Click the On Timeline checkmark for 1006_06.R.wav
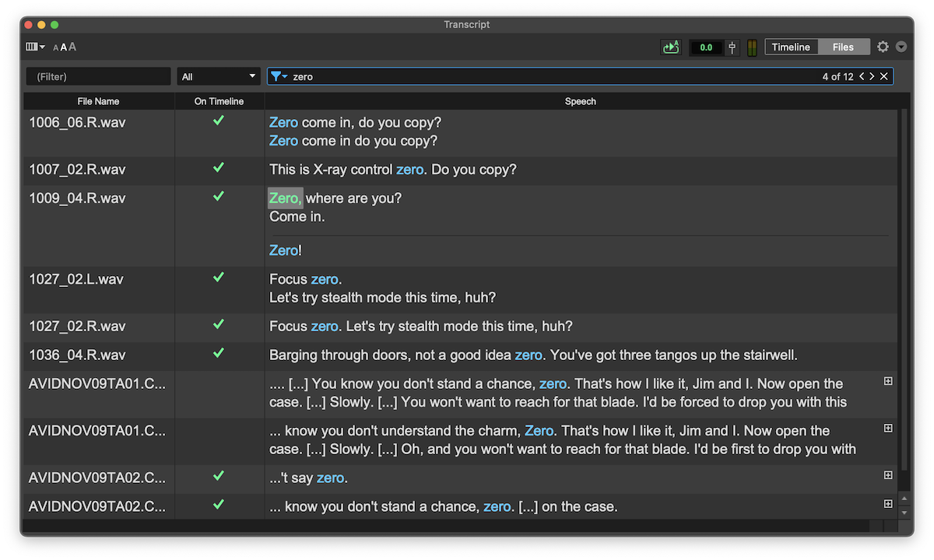This screenshot has height=560, width=934. coord(219,121)
